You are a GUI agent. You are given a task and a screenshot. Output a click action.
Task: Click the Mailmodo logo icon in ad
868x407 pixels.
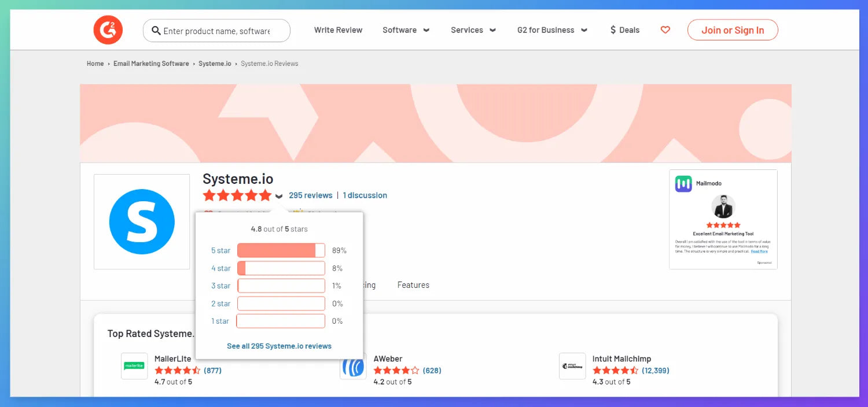coord(683,184)
